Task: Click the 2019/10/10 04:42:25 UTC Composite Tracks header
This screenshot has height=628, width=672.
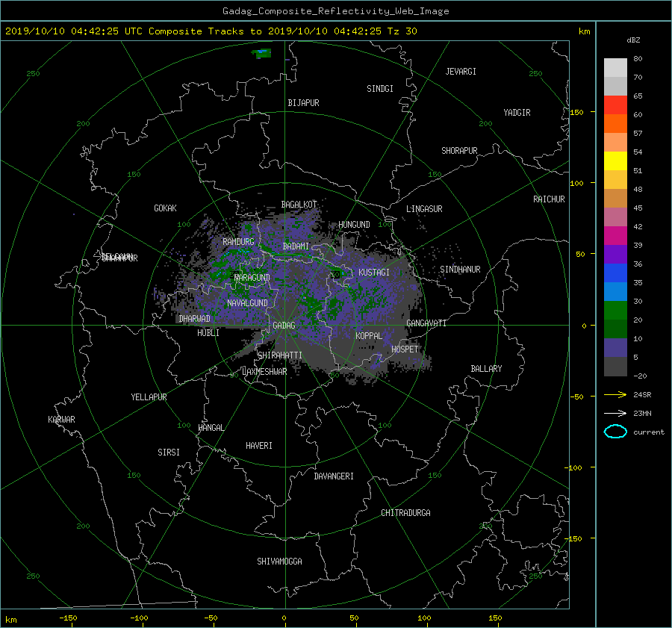Action: pyautogui.click(x=211, y=31)
